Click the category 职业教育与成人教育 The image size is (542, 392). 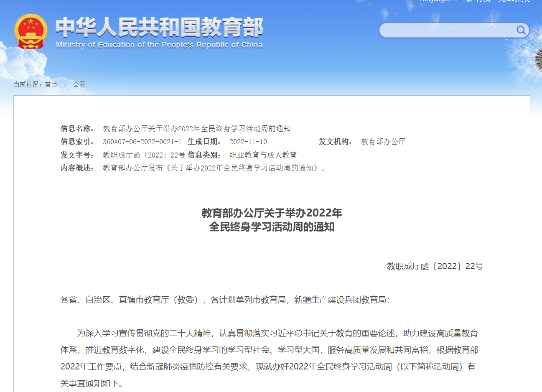point(263,155)
